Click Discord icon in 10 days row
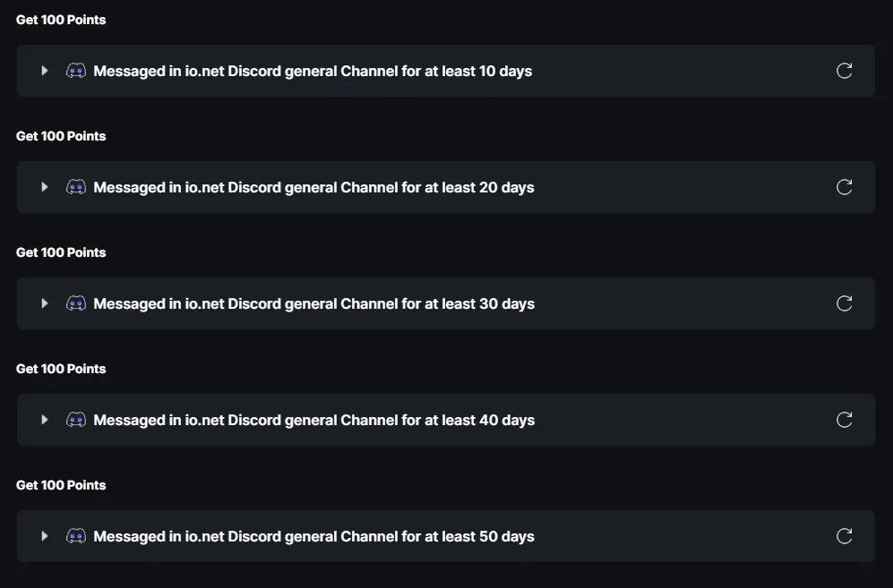 pos(76,71)
